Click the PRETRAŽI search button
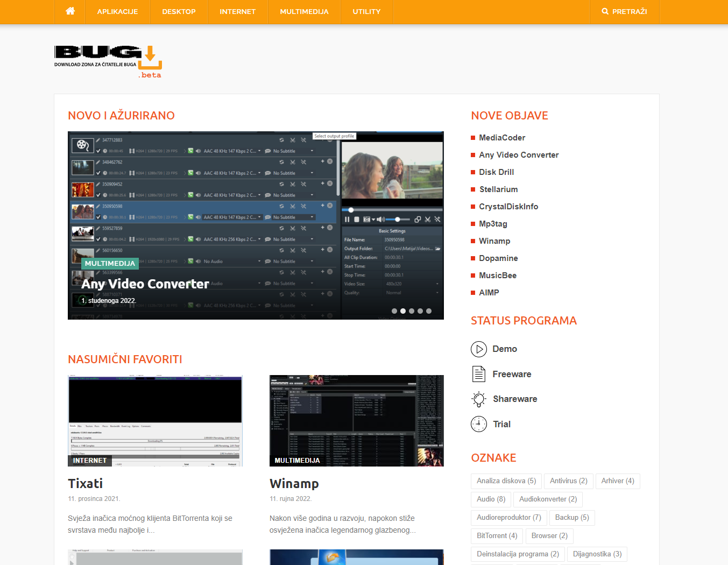The width and height of the screenshot is (728, 565). pos(624,11)
